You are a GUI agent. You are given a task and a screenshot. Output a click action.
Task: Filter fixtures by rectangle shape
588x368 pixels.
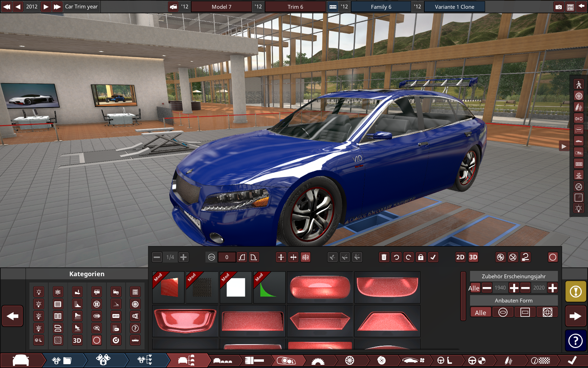(x=525, y=312)
